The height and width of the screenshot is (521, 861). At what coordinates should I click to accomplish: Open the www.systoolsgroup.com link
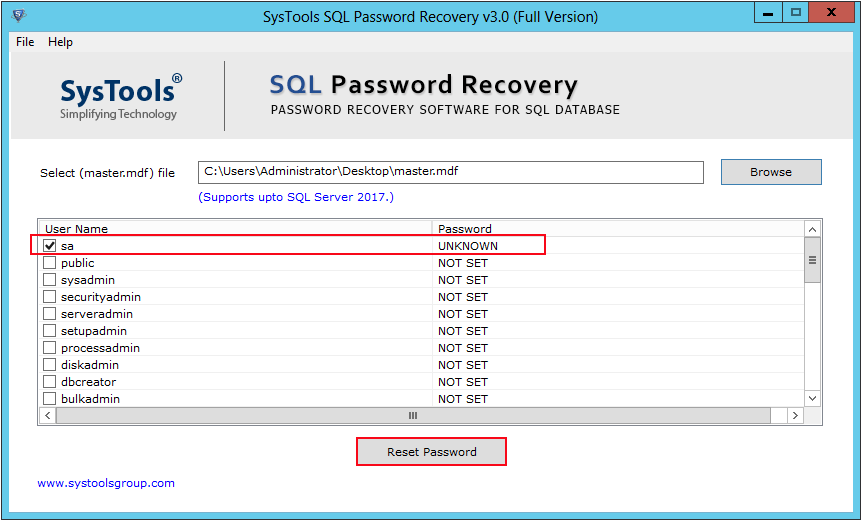[x=106, y=483]
